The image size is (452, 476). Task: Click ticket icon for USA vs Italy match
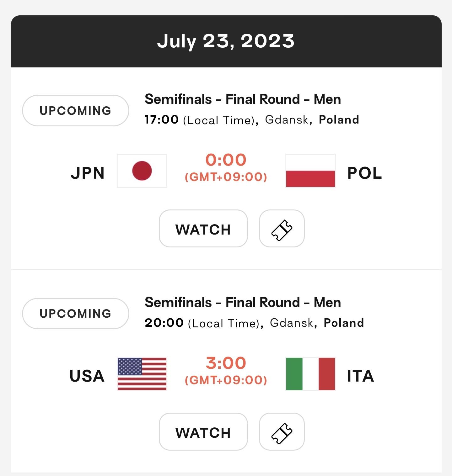pos(282,432)
